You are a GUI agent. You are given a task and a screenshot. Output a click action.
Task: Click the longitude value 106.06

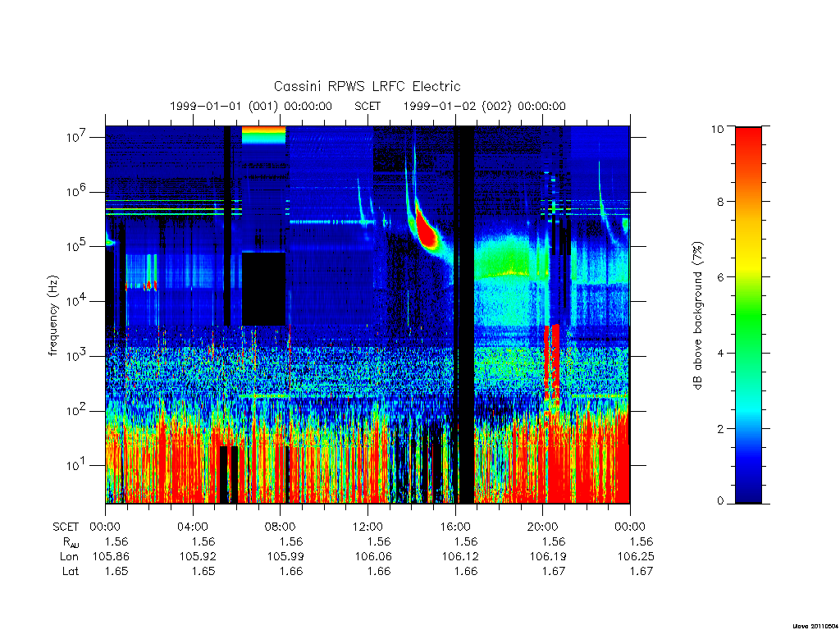pos(373,557)
